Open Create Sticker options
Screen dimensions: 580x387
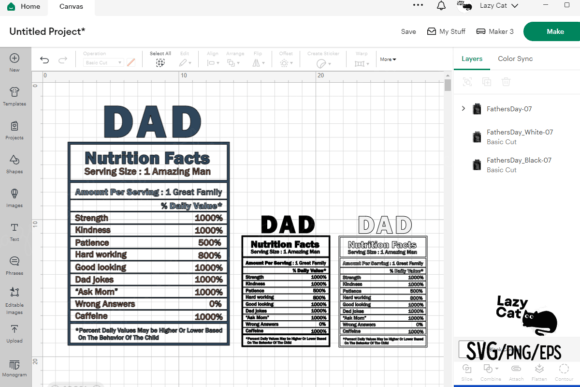(x=323, y=60)
